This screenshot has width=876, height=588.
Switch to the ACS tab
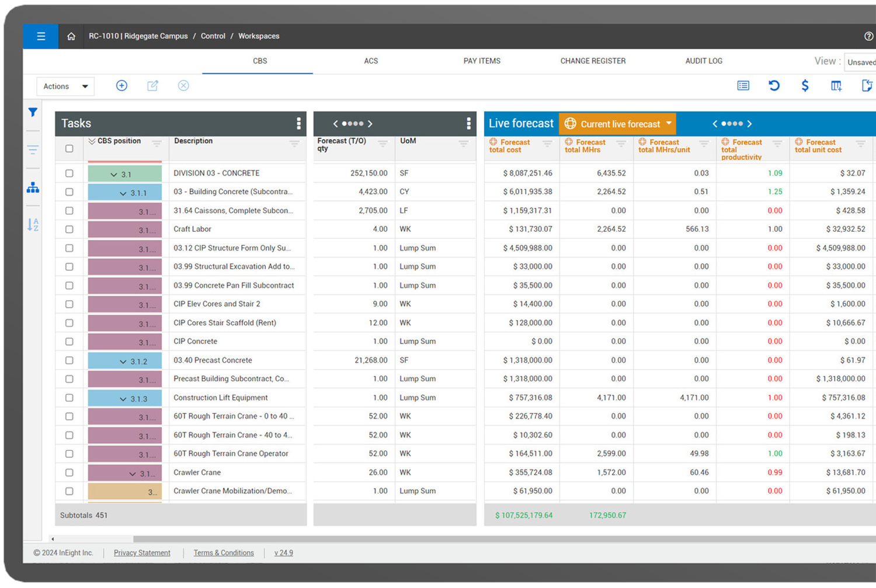coord(371,61)
